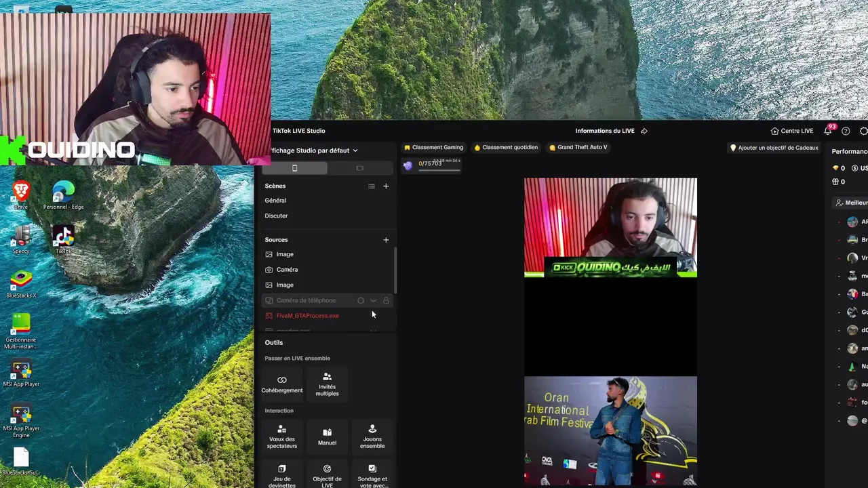This screenshot has height=488, width=868.
Task: Click the Oran Film Festival image in preview
Action: (x=610, y=431)
